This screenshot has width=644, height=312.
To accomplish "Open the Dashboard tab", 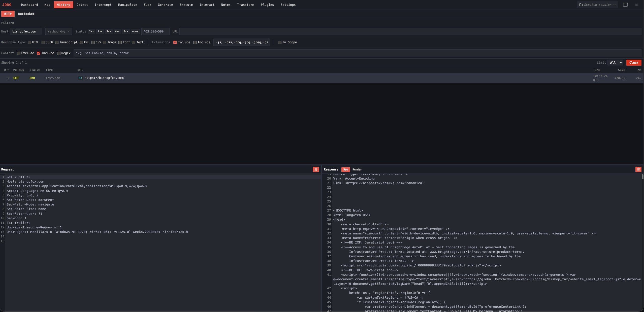I will click(x=29, y=5).
